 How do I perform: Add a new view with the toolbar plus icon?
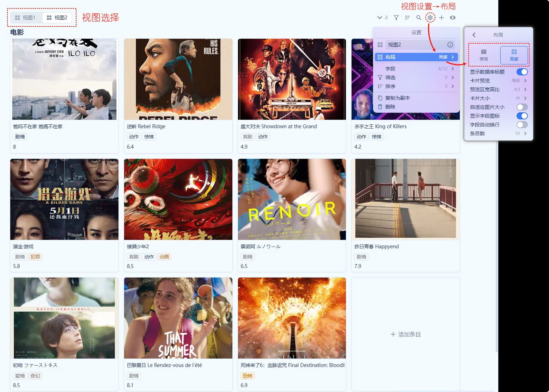tap(441, 18)
